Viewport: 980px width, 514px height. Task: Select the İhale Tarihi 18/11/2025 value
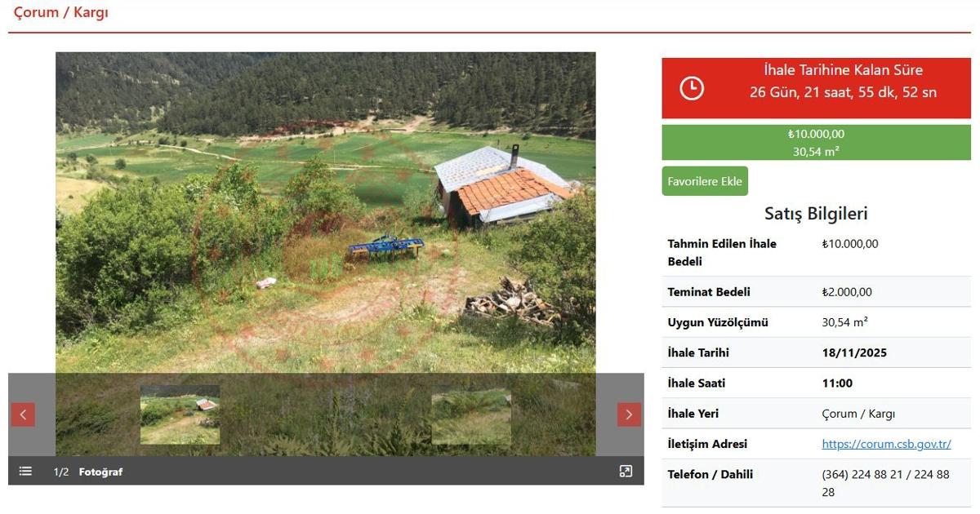tap(854, 352)
